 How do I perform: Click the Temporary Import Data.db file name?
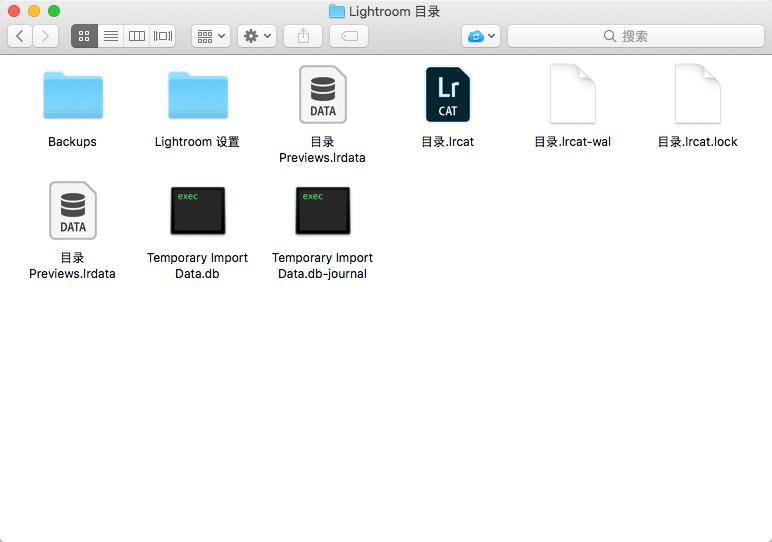[197, 266]
